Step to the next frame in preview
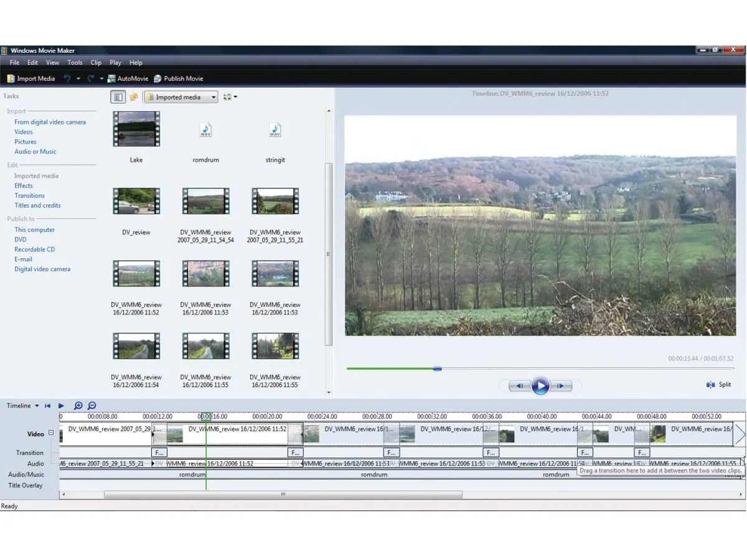 click(x=560, y=386)
